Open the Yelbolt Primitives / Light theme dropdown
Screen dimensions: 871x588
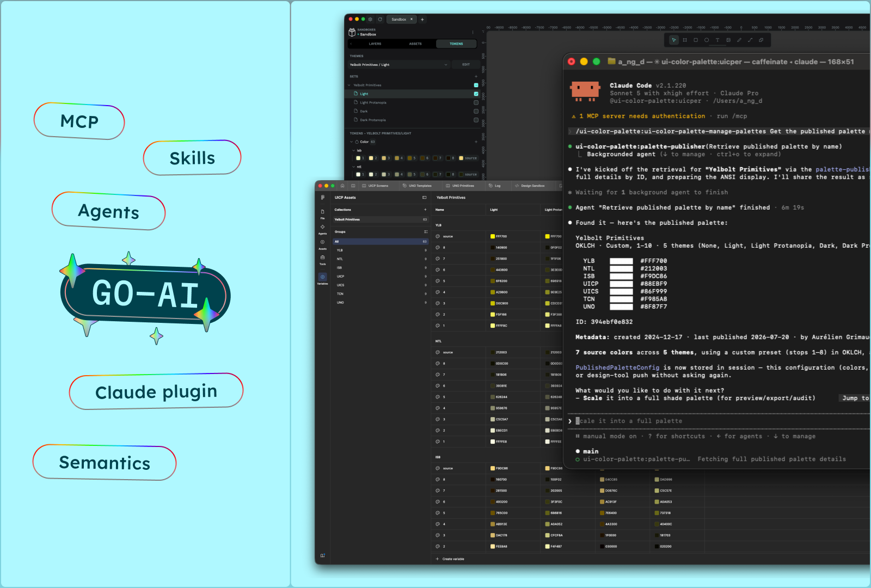[398, 64]
